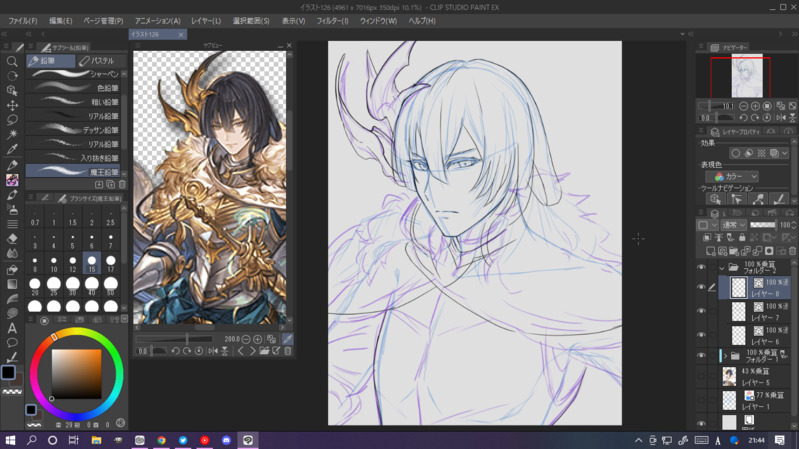Hide レイヤー 8 layer
Viewport: 799px width, 449px height.
(x=701, y=287)
